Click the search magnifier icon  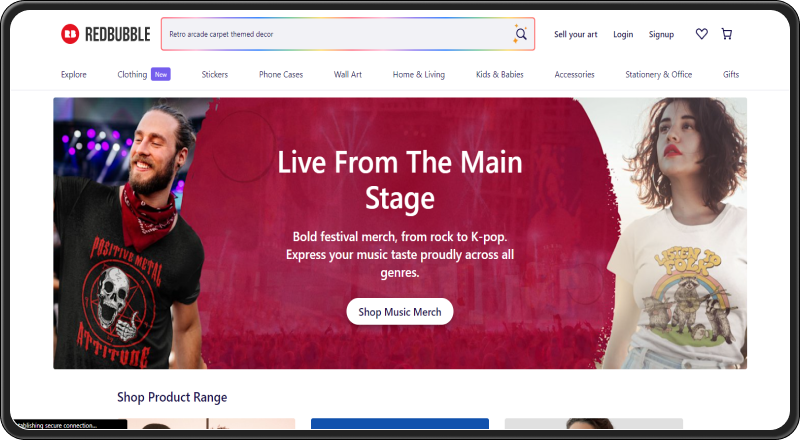pyautogui.click(x=520, y=34)
